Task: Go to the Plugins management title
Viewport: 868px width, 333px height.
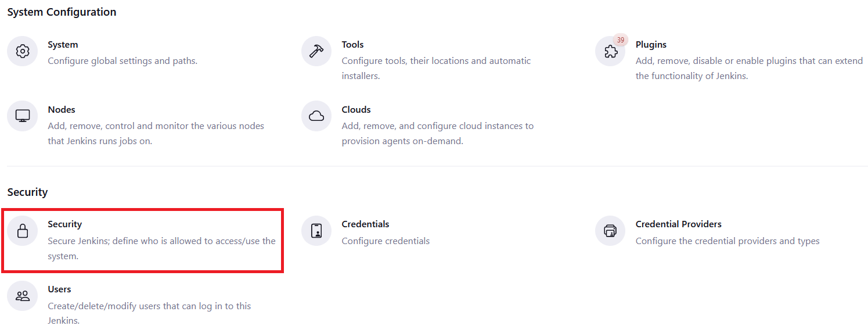Action: (651, 45)
